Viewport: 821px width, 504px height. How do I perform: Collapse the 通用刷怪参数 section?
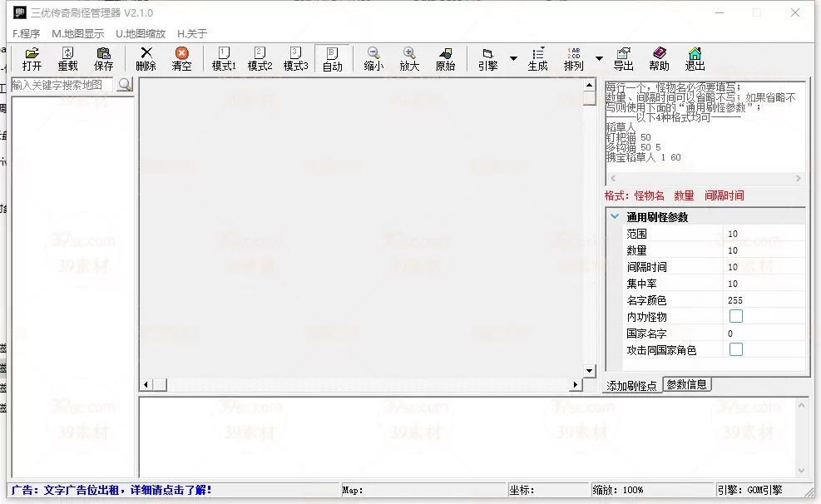point(615,217)
